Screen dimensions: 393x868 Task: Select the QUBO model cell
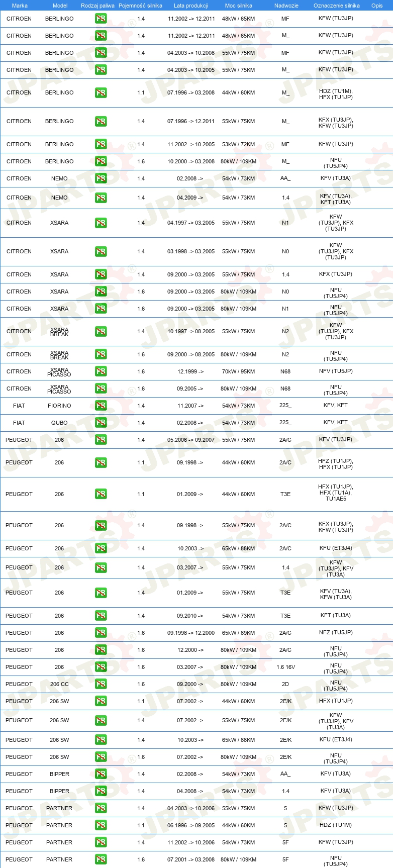coord(59,423)
